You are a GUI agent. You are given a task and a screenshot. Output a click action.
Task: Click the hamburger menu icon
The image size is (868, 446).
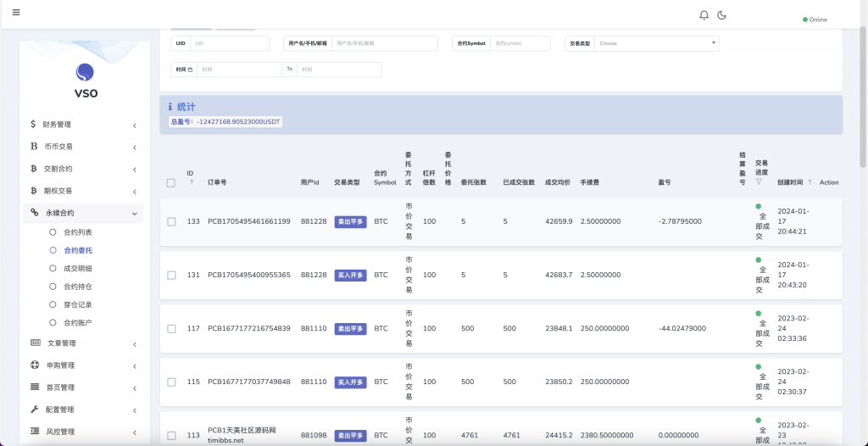16,13
